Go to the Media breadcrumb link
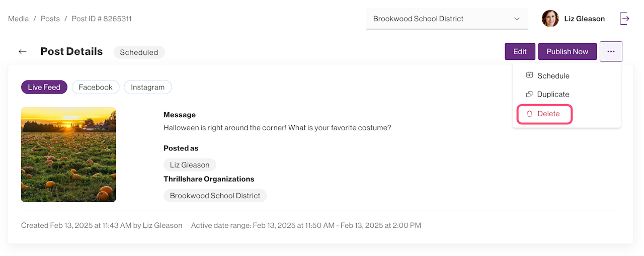644x256 pixels. pyautogui.click(x=18, y=19)
